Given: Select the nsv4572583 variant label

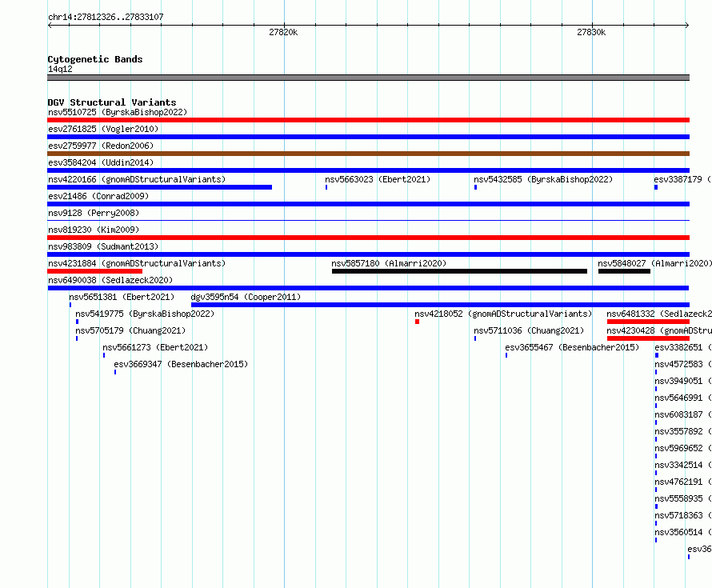Looking at the screenshot, I should pos(683,364).
